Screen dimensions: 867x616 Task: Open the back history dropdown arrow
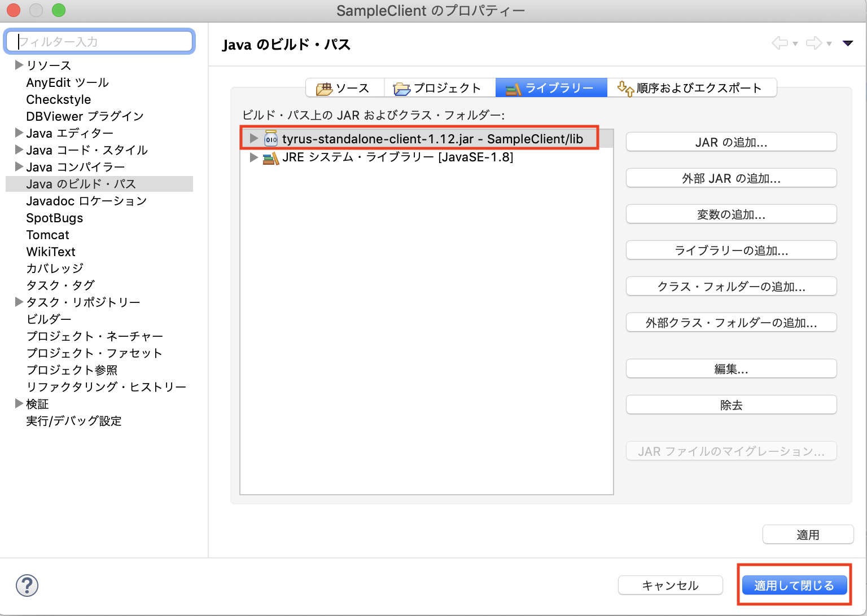tap(795, 44)
